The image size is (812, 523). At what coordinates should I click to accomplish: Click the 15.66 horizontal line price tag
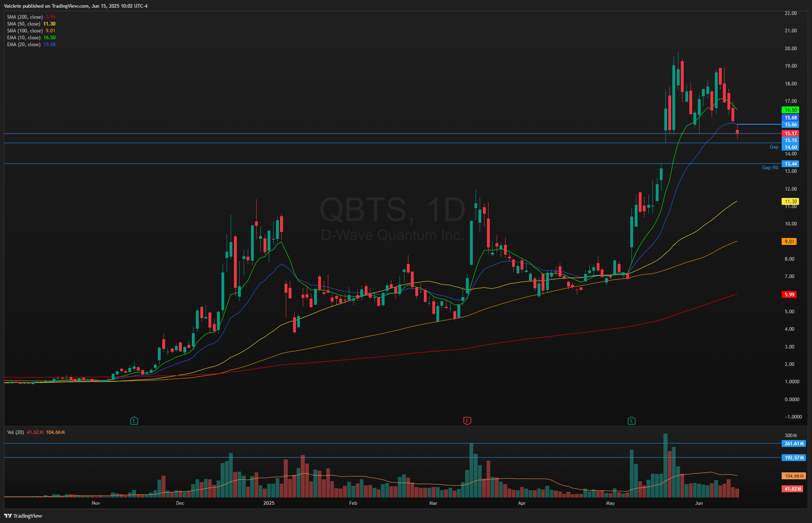point(790,125)
